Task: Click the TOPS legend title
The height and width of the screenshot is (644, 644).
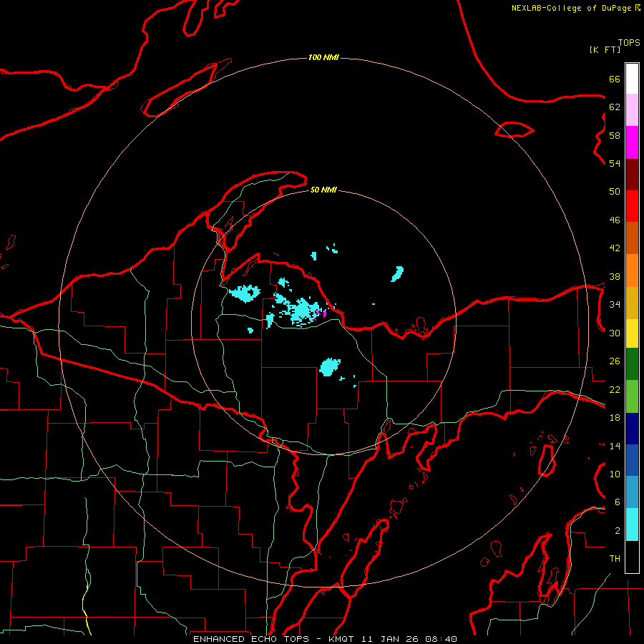Action: click(x=629, y=42)
